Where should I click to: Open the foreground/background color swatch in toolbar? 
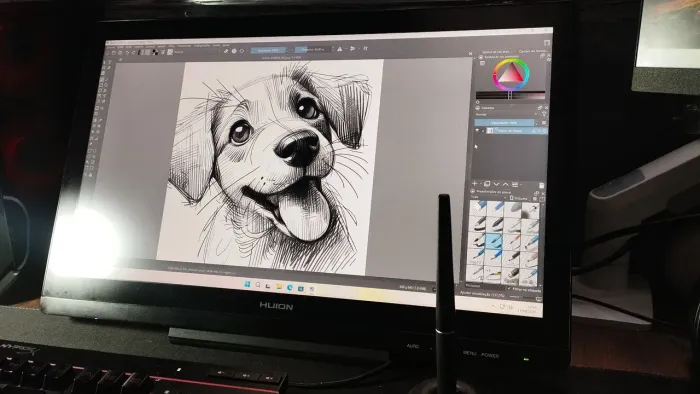(x=155, y=53)
